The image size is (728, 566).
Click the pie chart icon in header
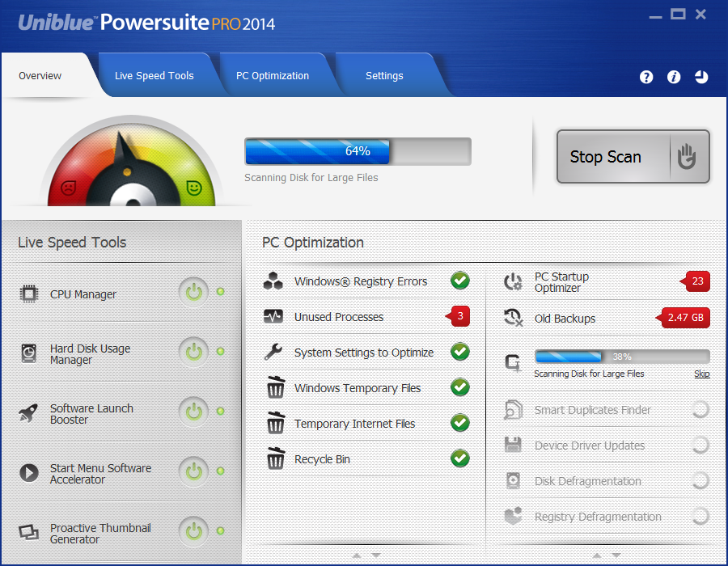(701, 77)
